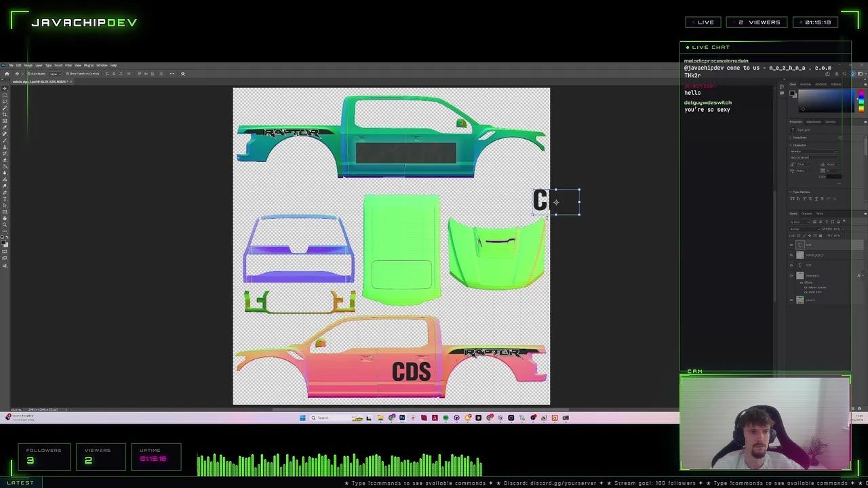The width and height of the screenshot is (868, 488).
Task: Open the Bold Condensed font style dropdown
Action: coord(814,157)
